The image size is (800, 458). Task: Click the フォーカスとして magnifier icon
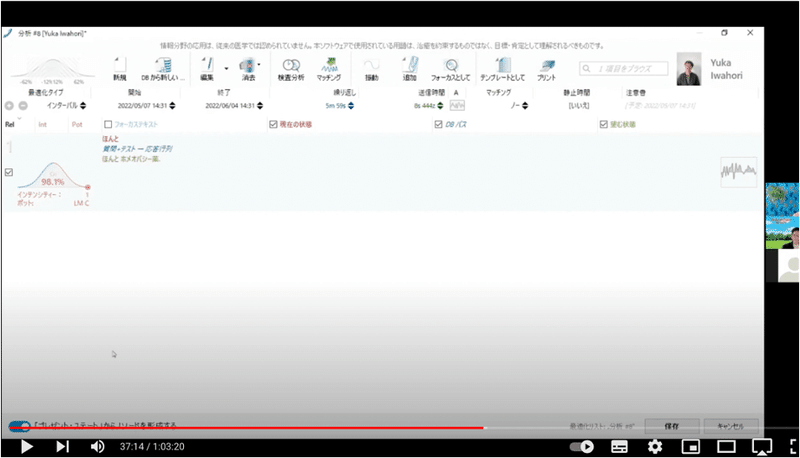click(x=451, y=65)
